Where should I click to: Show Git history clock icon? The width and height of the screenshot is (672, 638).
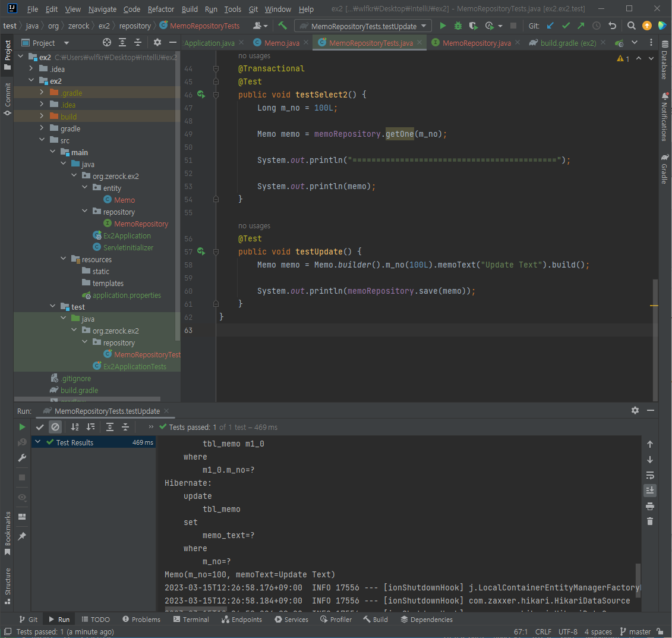[596, 26]
